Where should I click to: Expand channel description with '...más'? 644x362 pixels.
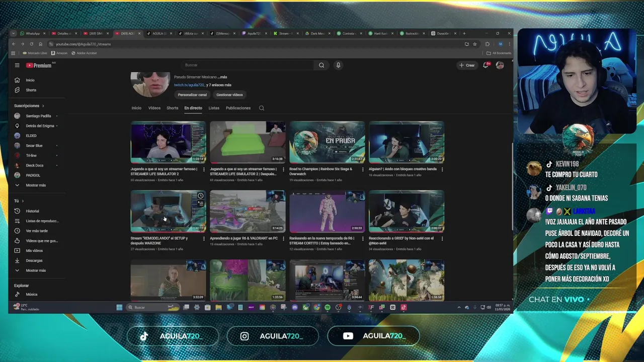222,77
